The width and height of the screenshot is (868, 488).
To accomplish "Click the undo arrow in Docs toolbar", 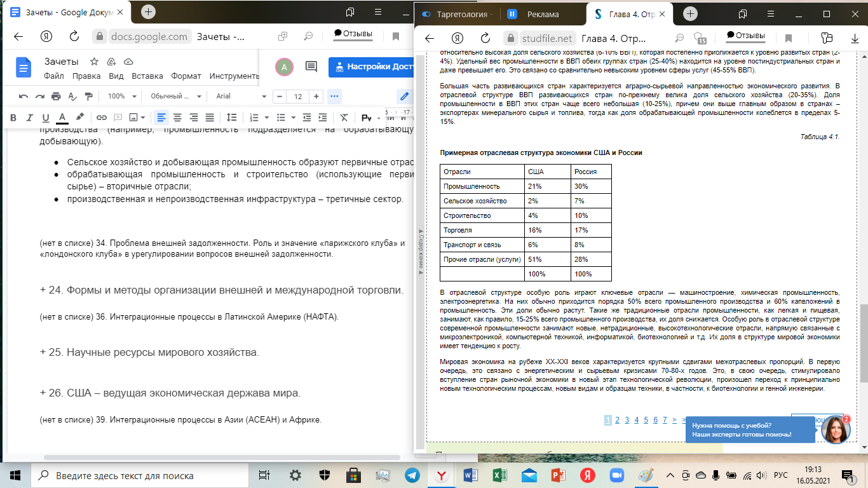I will point(24,97).
